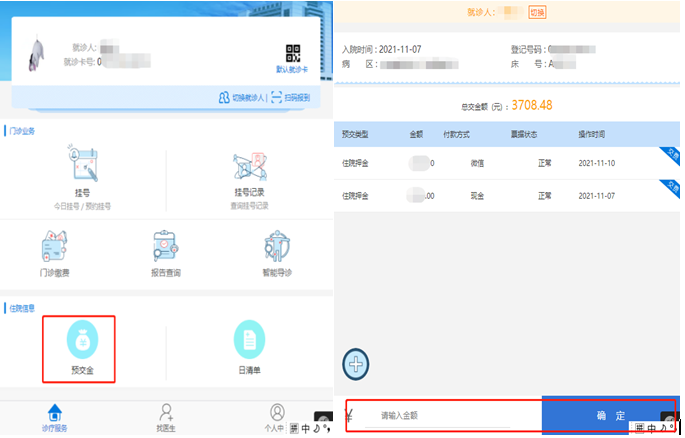Switch to the 诊疗服务 bottom tab
Image resolution: width=685 pixels, height=438 pixels.
click(56, 417)
